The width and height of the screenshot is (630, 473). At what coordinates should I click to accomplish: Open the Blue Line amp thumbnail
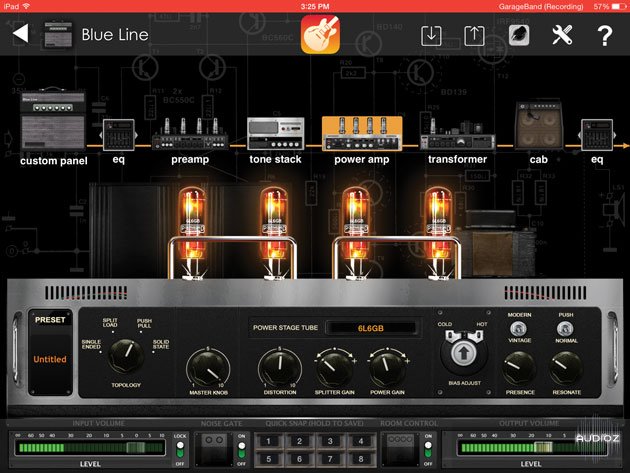point(58,35)
